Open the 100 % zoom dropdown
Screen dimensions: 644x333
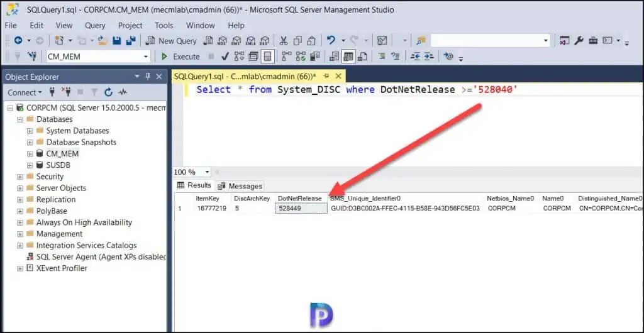pyautogui.click(x=207, y=172)
